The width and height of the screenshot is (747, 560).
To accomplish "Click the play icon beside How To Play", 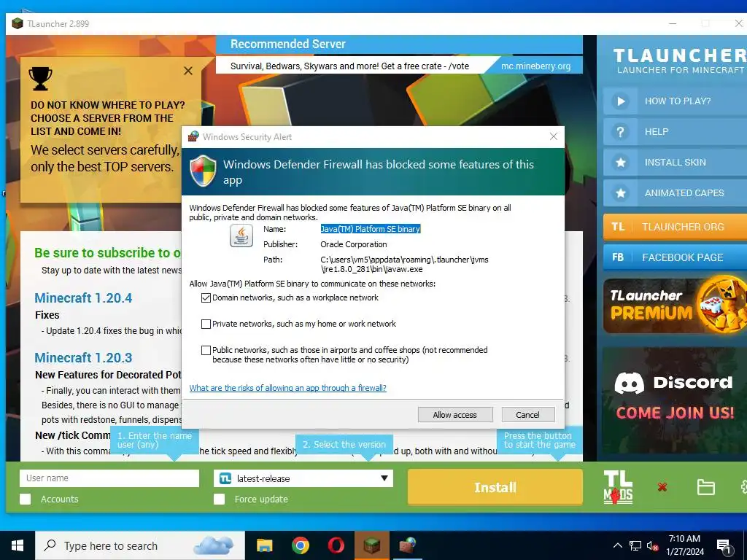I will point(620,101).
